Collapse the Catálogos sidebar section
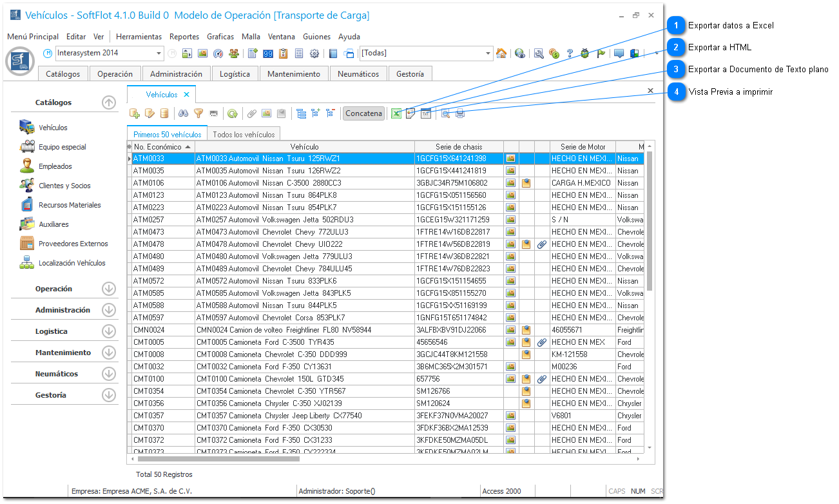 [x=109, y=102]
